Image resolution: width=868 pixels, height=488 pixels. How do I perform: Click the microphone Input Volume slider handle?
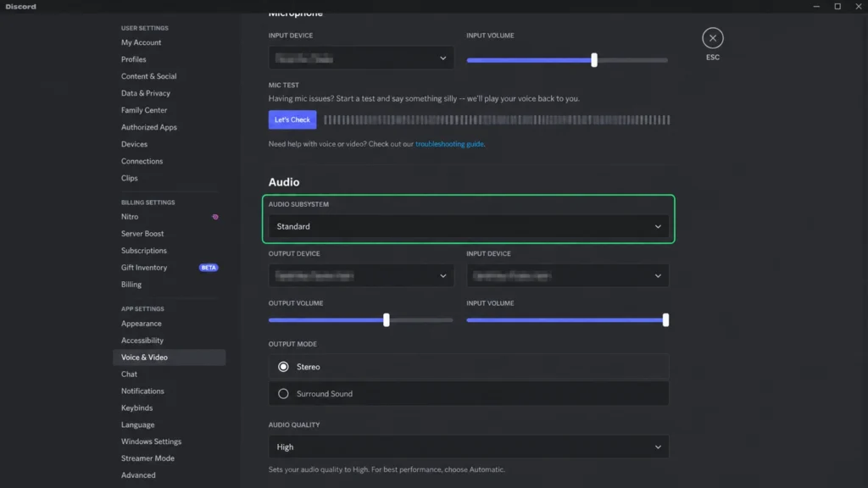(594, 60)
